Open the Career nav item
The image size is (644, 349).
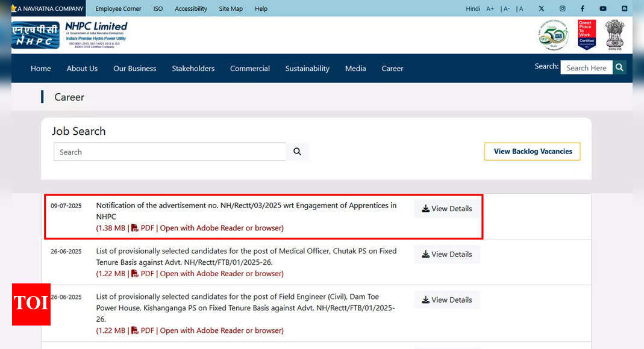(392, 69)
